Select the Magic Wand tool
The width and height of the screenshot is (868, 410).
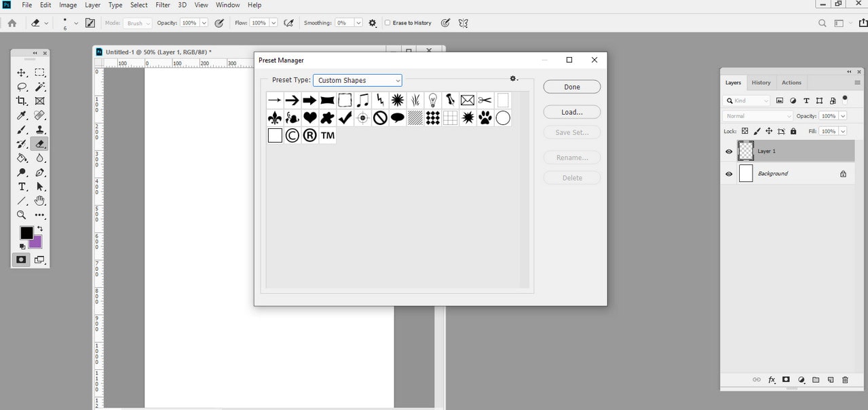pyautogui.click(x=40, y=87)
